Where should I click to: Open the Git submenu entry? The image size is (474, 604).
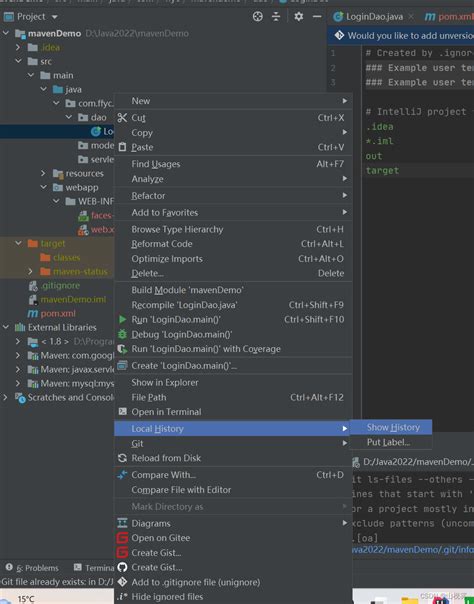(x=233, y=443)
